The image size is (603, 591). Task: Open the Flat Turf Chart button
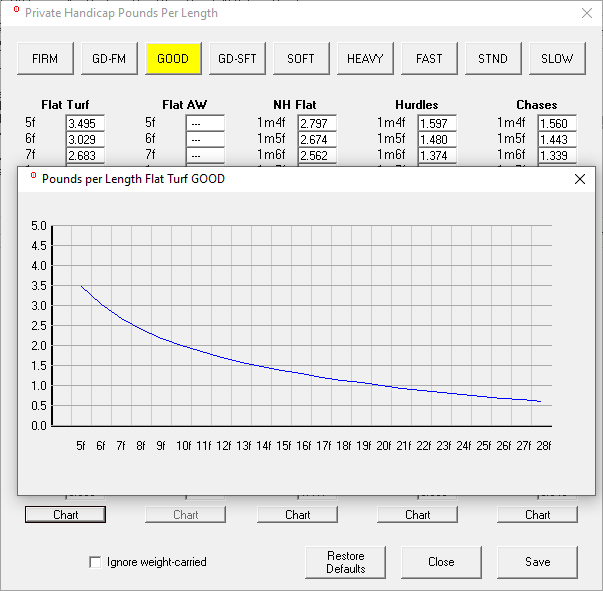[x=65, y=514]
